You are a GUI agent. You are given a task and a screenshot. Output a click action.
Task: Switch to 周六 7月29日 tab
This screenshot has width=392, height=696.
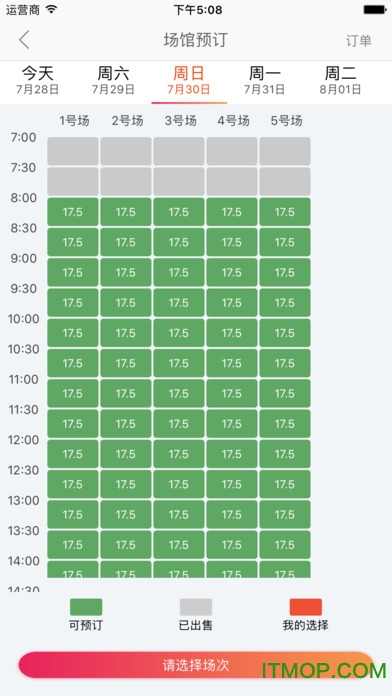[x=113, y=80]
